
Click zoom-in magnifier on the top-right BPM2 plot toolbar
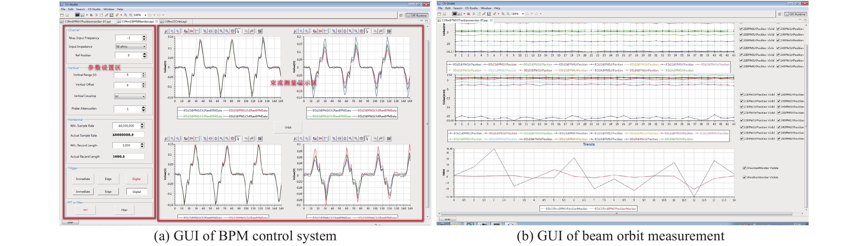coord(350,31)
